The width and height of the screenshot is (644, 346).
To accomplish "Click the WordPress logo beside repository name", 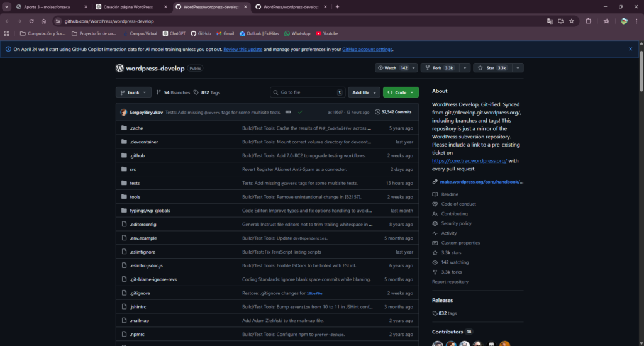I will [119, 68].
